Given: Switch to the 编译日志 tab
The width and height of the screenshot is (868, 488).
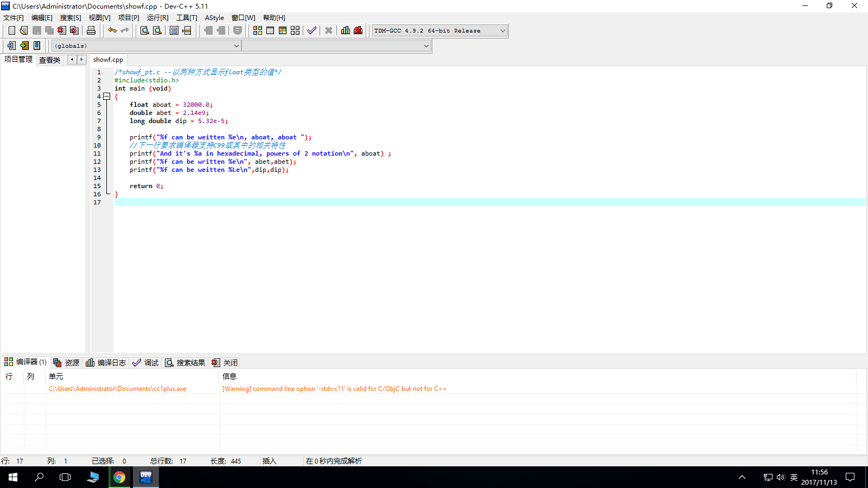Looking at the screenshot, I should [106, 363].
